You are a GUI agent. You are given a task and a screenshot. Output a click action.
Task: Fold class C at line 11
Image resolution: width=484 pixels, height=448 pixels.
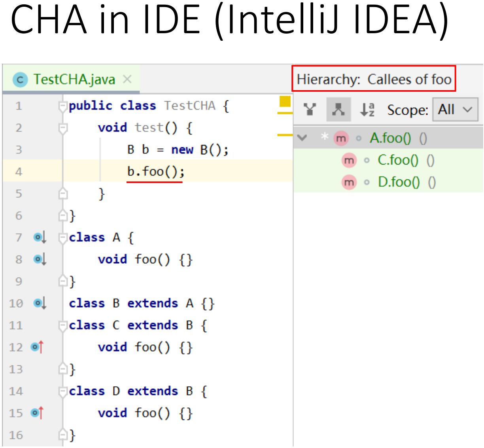(63, 326)
